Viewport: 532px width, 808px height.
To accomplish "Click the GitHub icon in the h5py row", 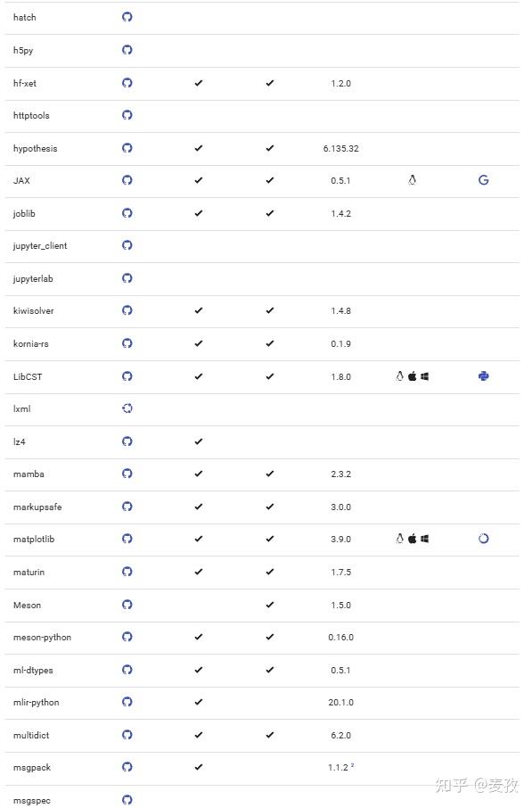I will click(x=127, y=50).
